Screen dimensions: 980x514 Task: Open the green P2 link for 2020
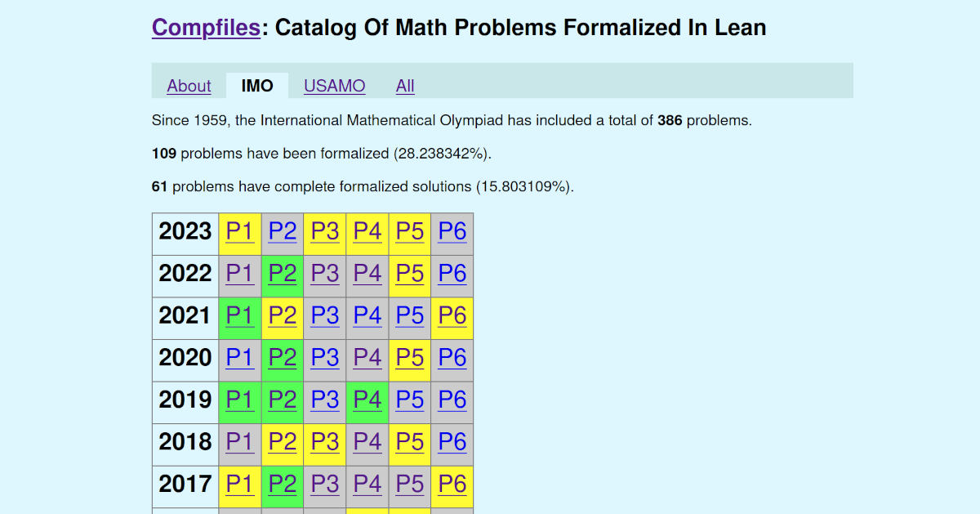point(283,358)
